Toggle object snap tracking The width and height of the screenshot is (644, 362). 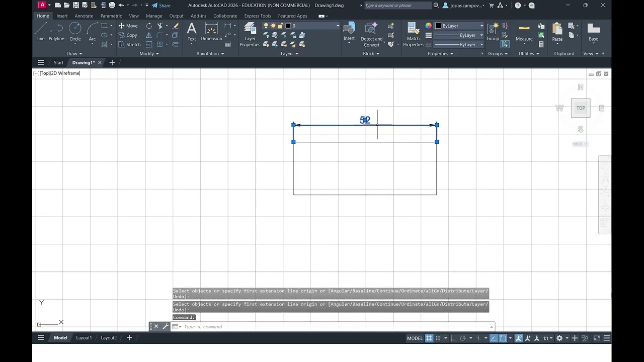493,338
